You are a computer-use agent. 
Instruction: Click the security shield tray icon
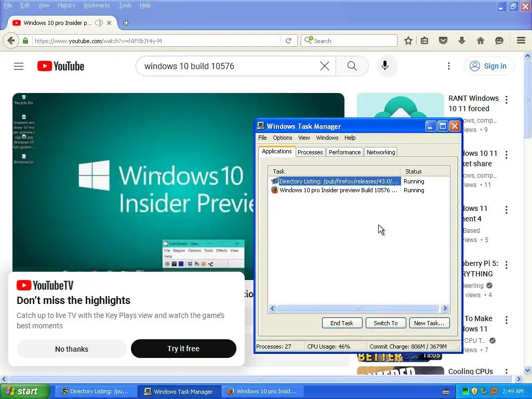474,391
